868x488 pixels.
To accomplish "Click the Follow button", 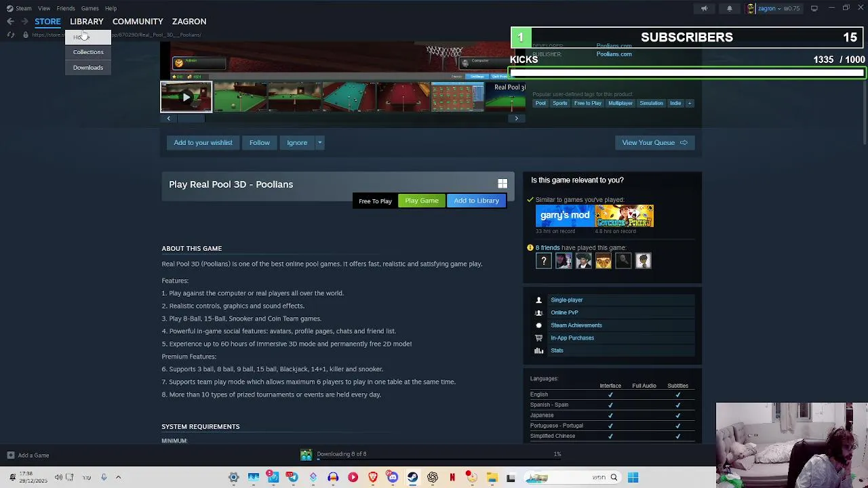I will (259, 142).
